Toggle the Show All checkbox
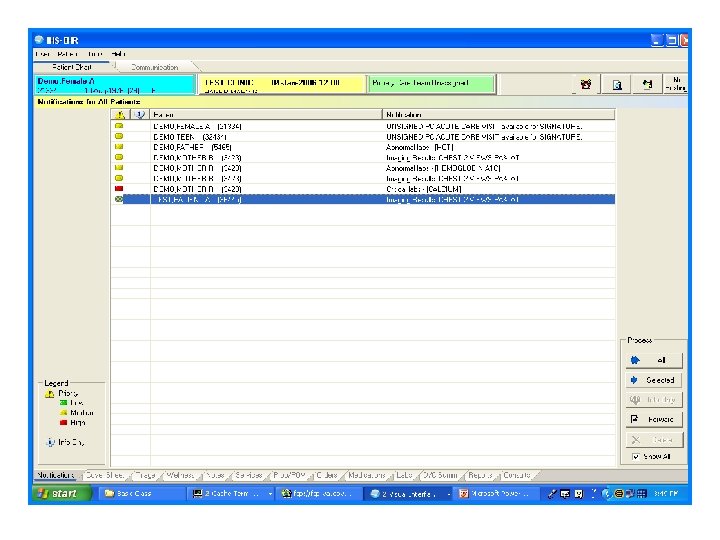The image size is (720, 540). click(x=636, y=456)
